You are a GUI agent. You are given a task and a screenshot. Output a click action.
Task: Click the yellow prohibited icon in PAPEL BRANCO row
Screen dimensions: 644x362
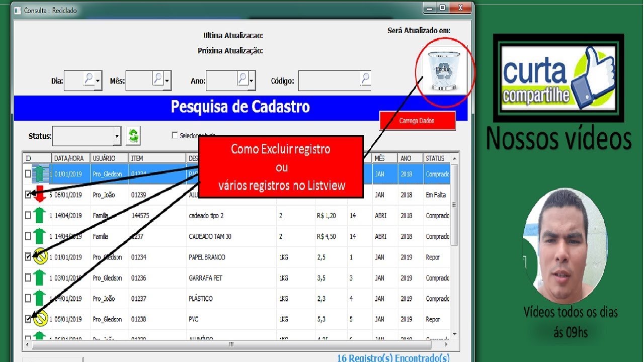click(40, 257)
